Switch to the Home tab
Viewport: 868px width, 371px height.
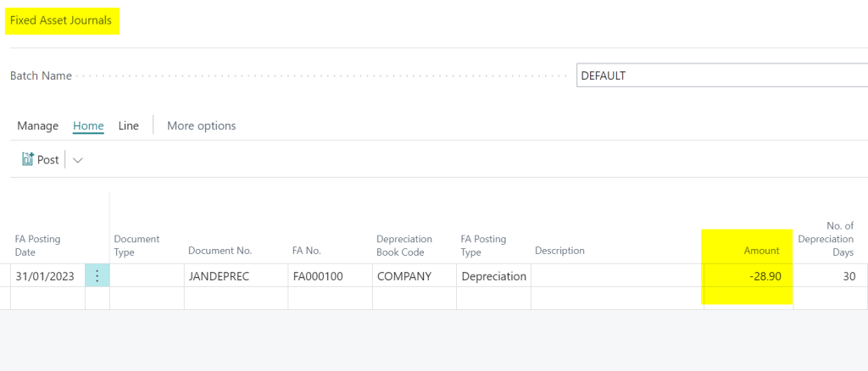coord(88,125)
